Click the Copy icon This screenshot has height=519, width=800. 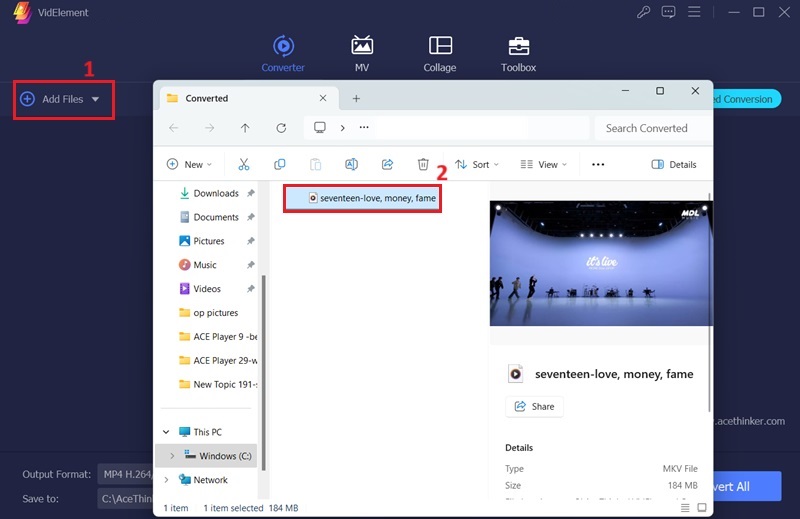280,164
